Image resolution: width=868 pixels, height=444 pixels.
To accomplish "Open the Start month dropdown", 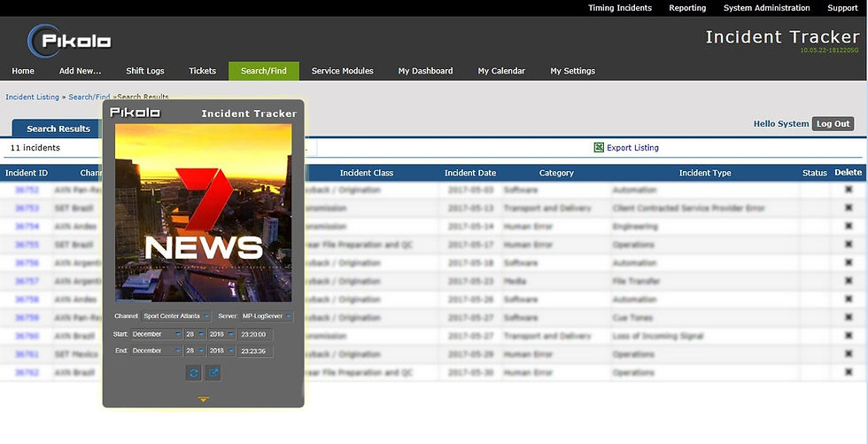I will point(156,334).
